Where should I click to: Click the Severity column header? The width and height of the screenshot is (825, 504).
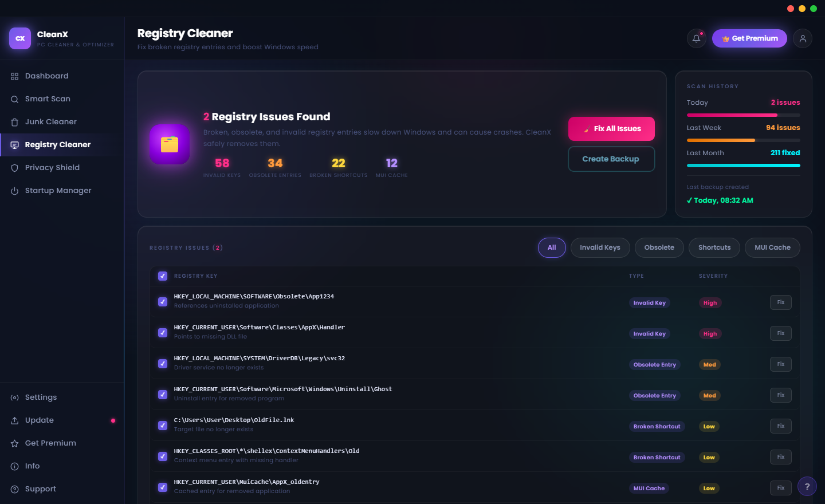(x=713, y=276)
